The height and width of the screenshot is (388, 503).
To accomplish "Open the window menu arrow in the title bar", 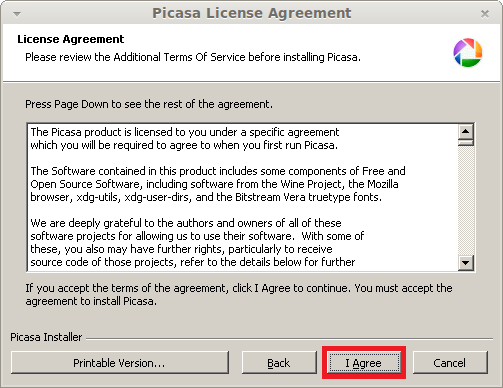I will [x=17, y=14].
